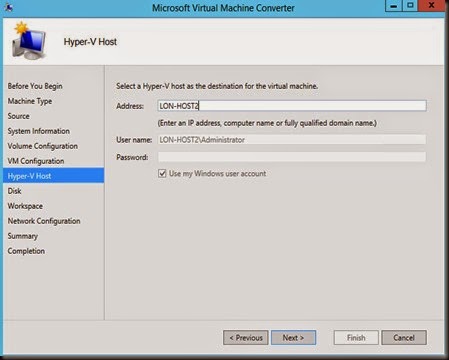The width and height of the screenshot is (449, 360).
Task: Click into the Address field
Action: click(x=292, y=106)
